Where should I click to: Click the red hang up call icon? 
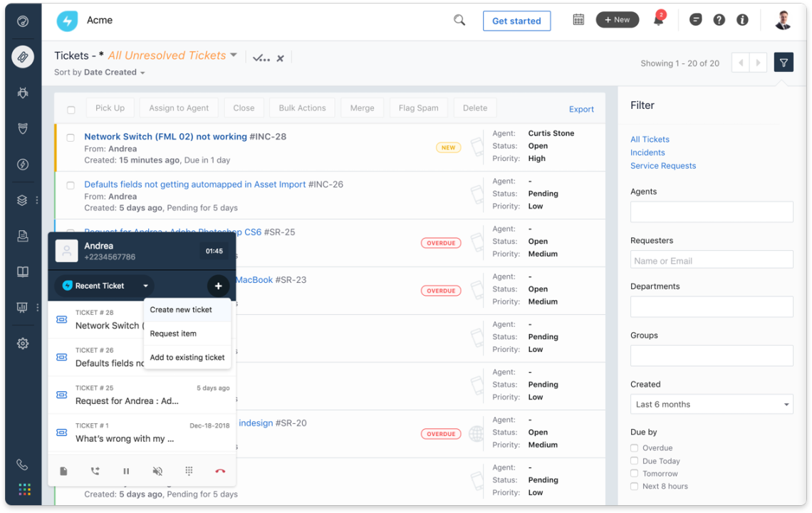coord(220,471)
